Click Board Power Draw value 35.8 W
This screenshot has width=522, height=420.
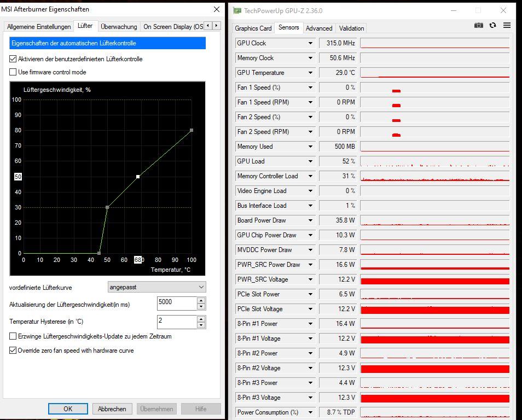[338, 220]
